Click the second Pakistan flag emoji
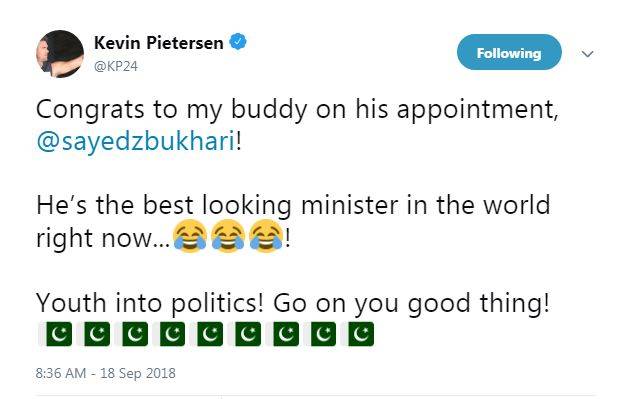 point(97,334)
